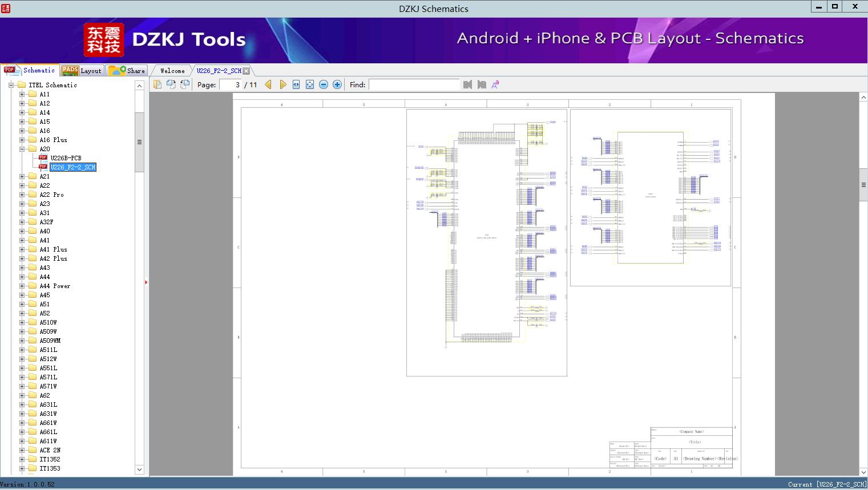868x490 pixels.
Task: Go to previous page arrow
Action: [x=268, y=84]
